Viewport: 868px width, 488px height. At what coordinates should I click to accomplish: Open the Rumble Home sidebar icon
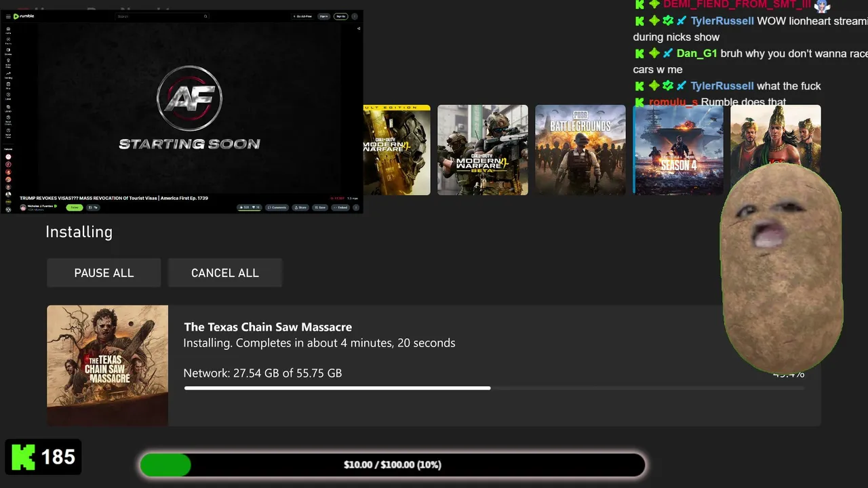[8, 29]
